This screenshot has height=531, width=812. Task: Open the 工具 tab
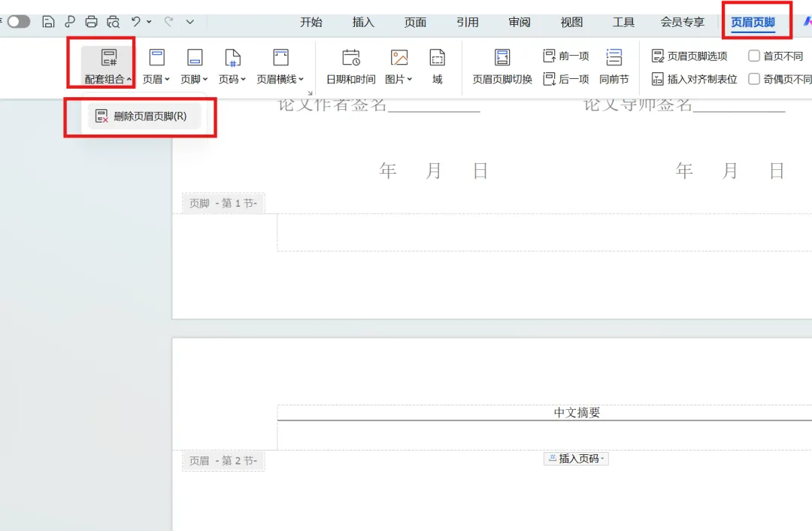[623, 22]
